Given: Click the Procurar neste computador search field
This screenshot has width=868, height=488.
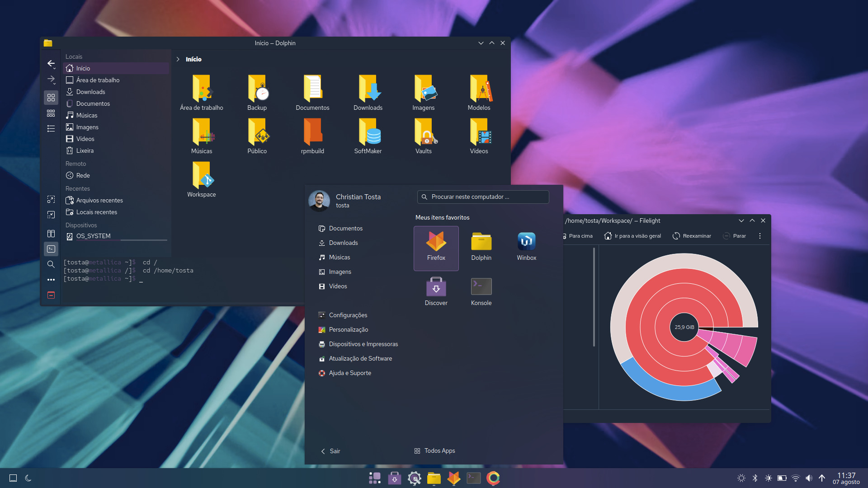Looking at the screenshot, I should coord(483,197).
